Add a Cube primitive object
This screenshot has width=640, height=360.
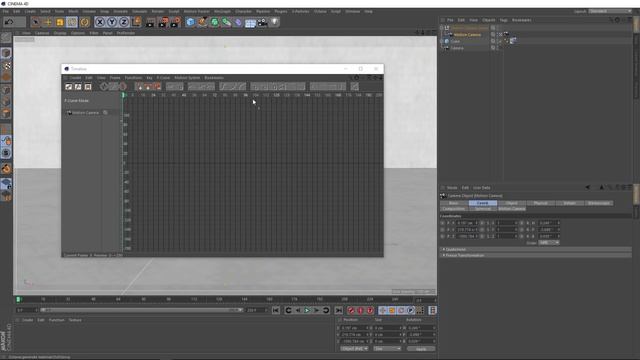click(190, 22)
